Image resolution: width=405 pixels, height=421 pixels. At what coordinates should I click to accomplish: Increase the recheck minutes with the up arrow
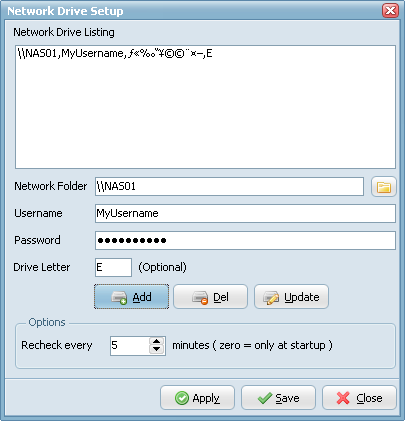pos(156,341)
